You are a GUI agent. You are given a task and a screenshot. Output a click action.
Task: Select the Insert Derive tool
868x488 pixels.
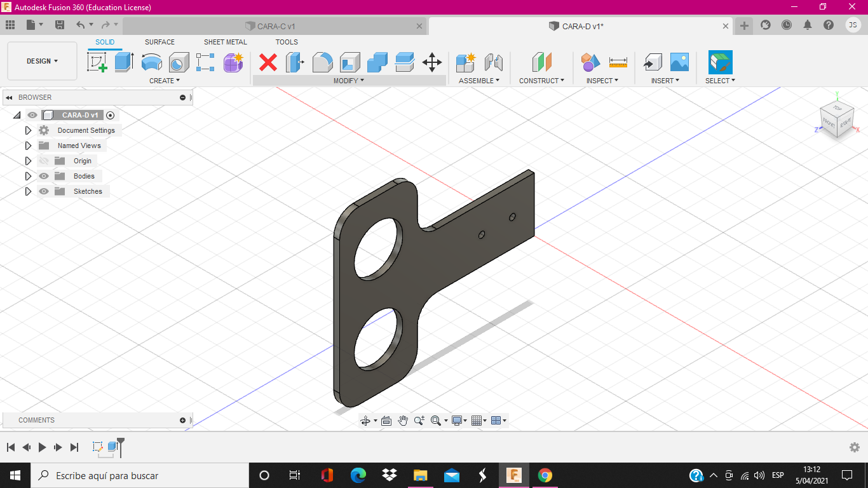[x=652, y=62]
